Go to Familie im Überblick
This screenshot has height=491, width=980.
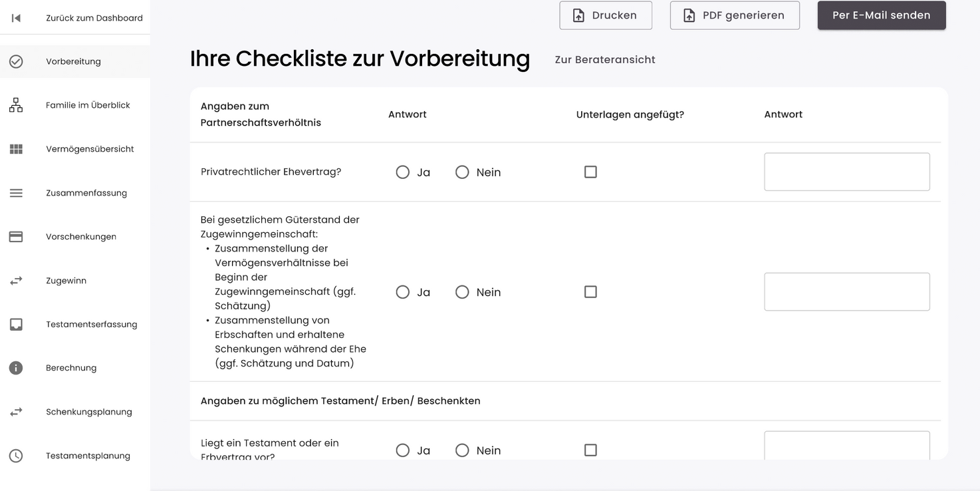tap(75, 105)
